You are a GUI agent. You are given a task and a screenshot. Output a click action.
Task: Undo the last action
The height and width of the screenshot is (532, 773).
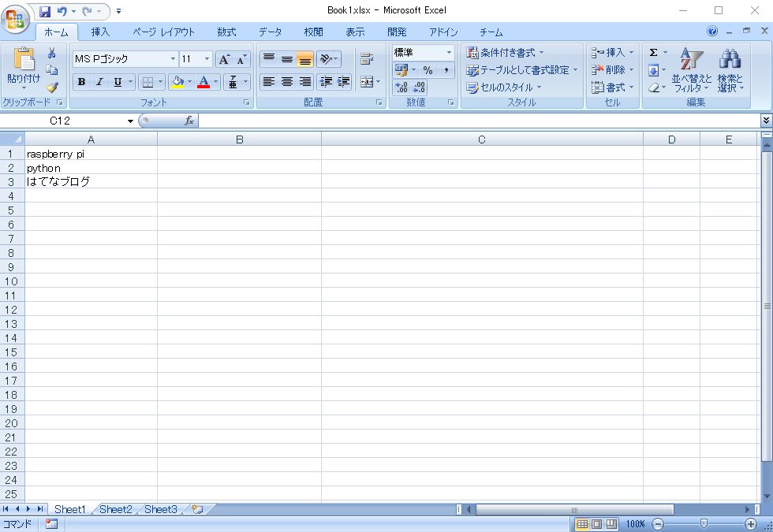click(x=62, y=11)
